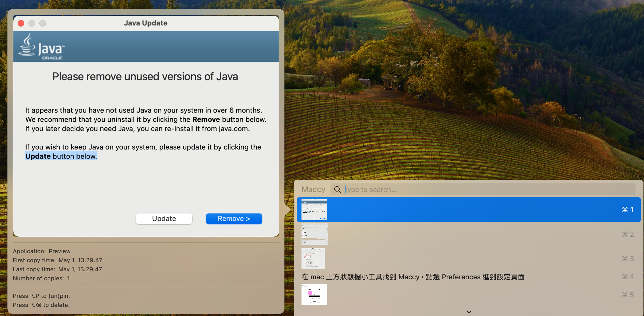Expand more history with bottom chevron arrow

pyautogui.click(x=469, y=312)
